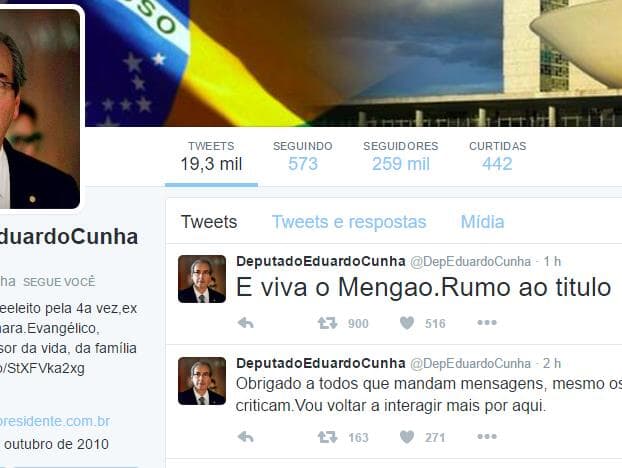View the Seguidores 259 mil list
622x468 pixels.
(x=401, y=157)
